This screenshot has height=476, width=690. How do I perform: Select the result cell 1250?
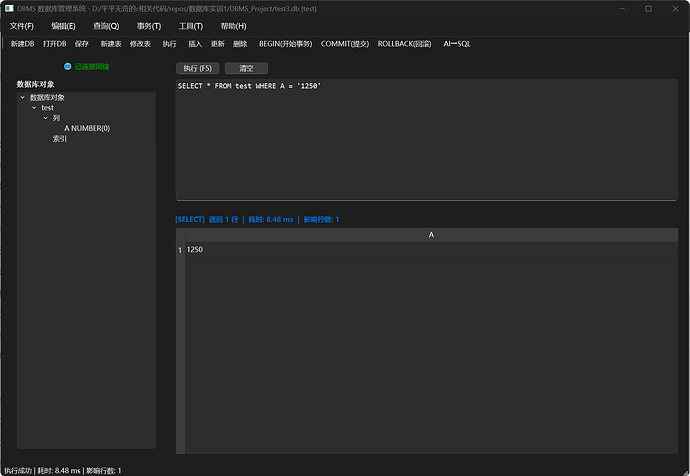point(431,250)
